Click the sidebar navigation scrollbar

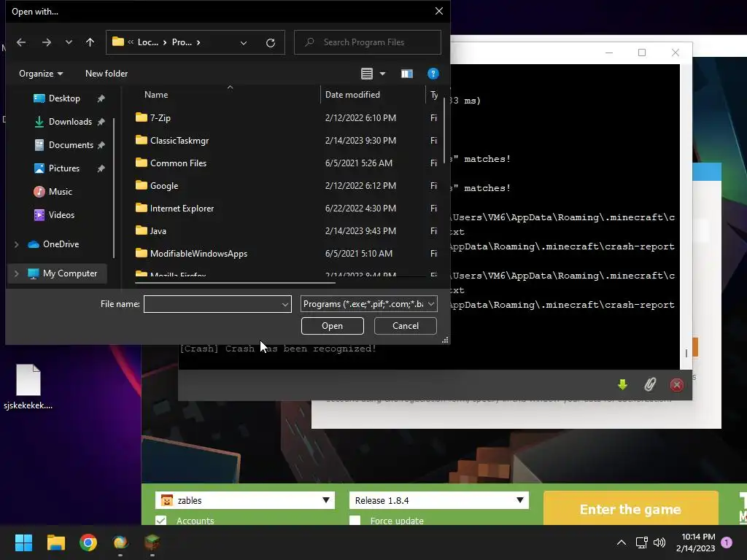(114, 188)
